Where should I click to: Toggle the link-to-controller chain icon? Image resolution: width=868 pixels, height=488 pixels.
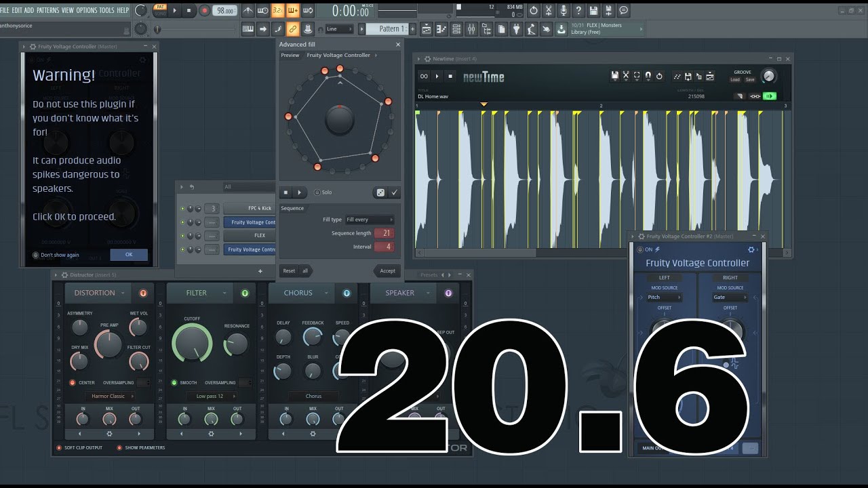(292, 28)
